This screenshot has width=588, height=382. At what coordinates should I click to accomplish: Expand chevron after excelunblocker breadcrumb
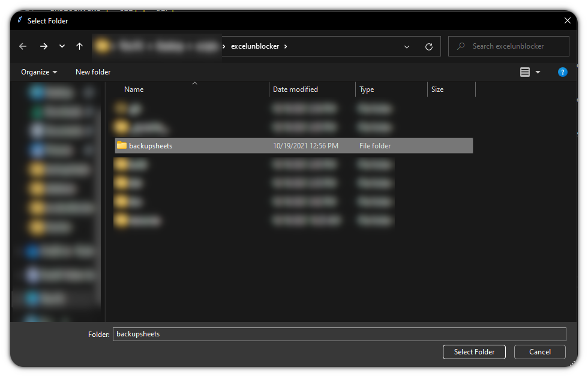tap(286, 46)
